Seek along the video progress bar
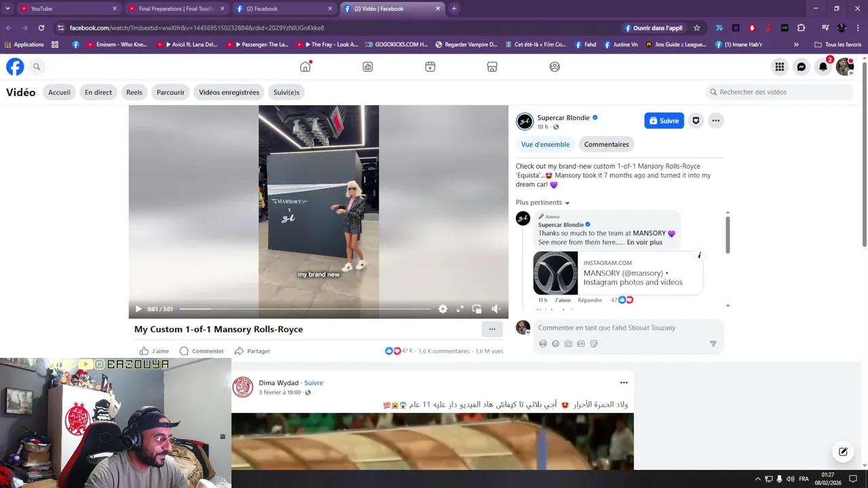 pyautogui.click(x=304, y=309)
